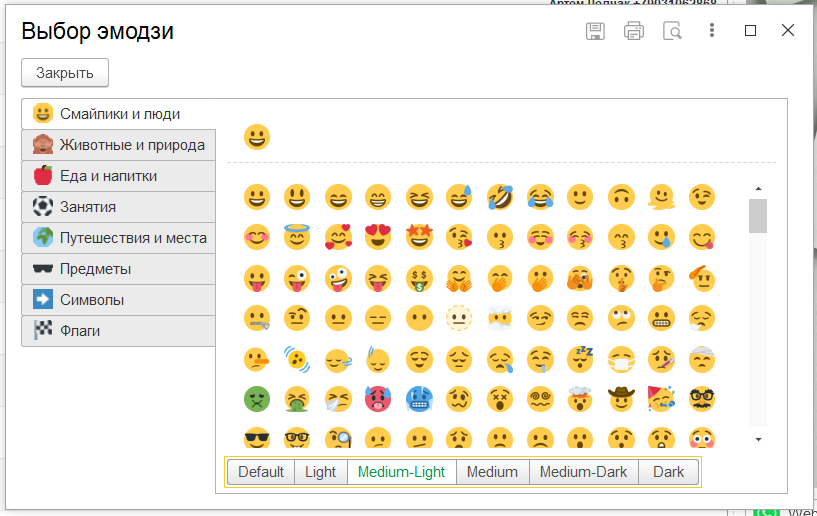Select the Light skin tone

click(x=321, y=472)
